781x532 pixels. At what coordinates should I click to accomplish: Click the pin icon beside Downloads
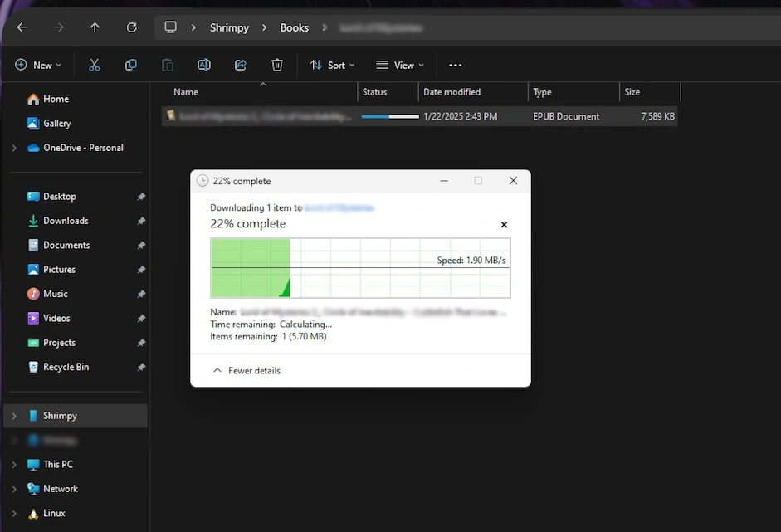(x=141, y=221)
